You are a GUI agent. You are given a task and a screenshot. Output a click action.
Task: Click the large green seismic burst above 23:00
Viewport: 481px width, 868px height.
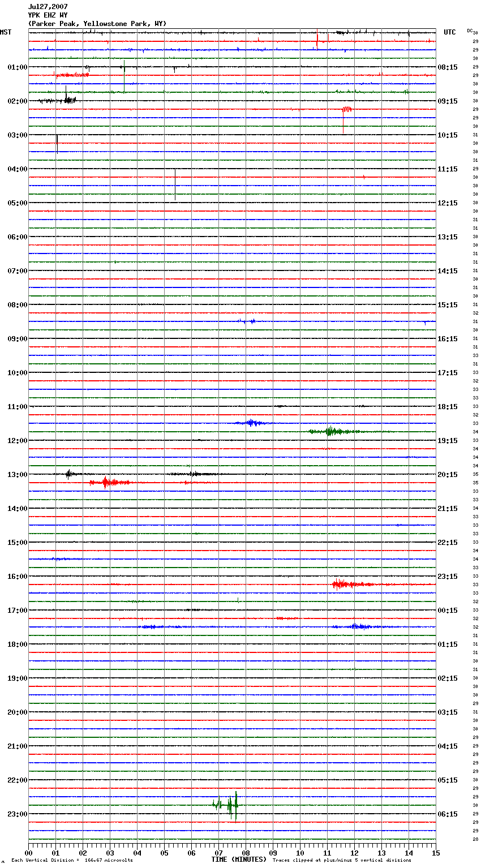pyautogui.click(x=226, y=805)
